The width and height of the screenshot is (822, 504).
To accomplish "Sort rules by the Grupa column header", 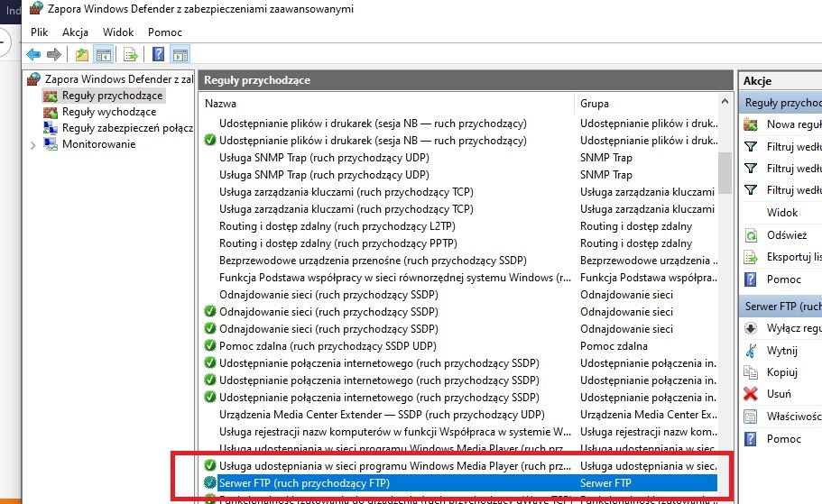I will click(x=594, y=104).
